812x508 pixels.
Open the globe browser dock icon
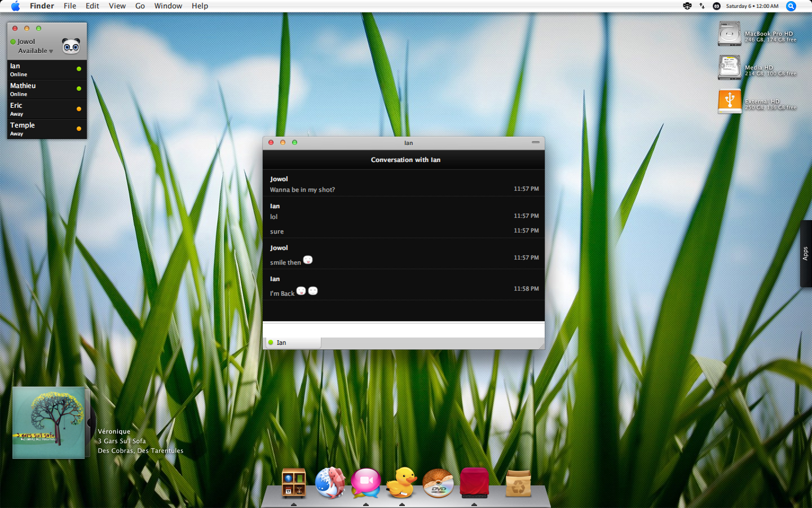coord(330,483)
